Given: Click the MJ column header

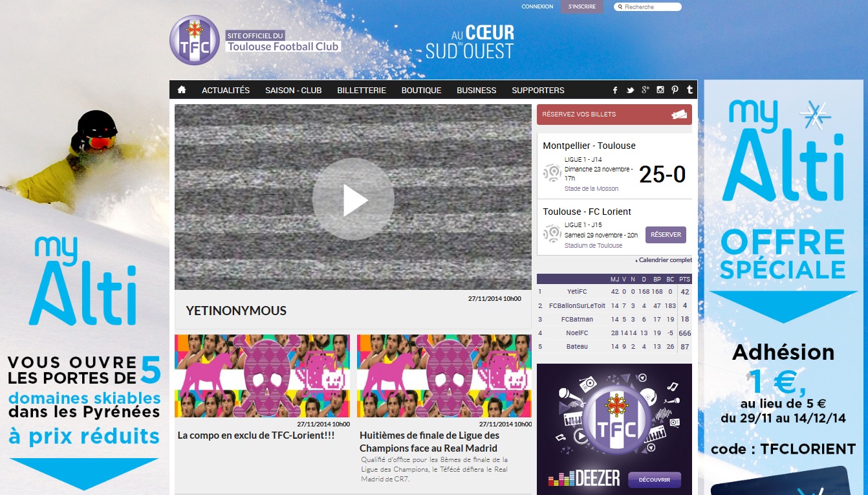Looking at the screenshot, I should [x=614, y=280].
